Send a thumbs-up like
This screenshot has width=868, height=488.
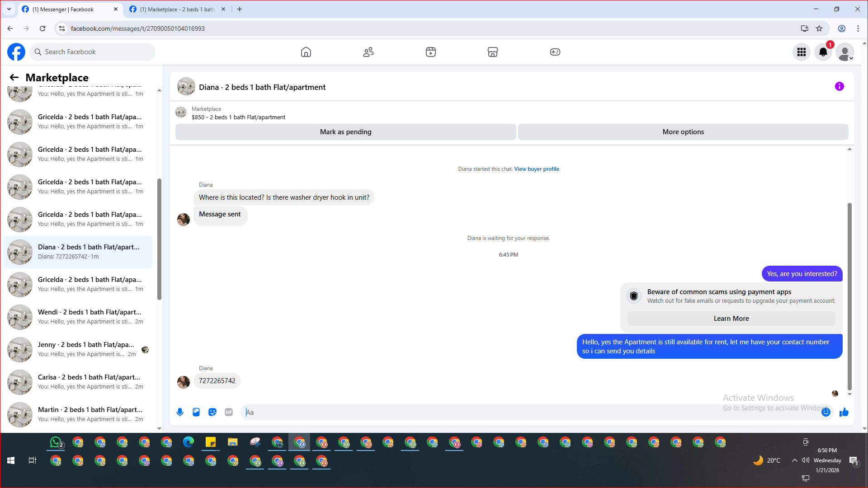[844, 412]
